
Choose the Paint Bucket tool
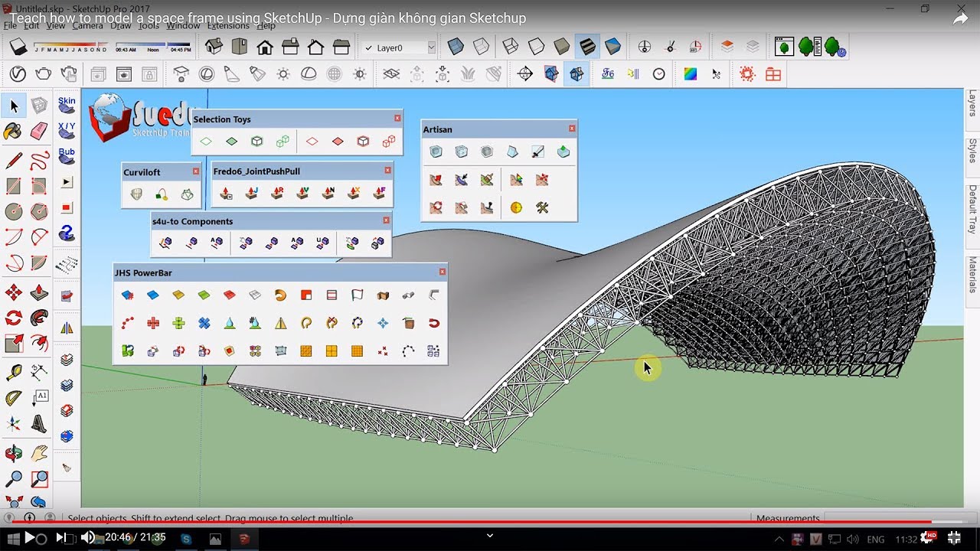(x=14, y=132)
